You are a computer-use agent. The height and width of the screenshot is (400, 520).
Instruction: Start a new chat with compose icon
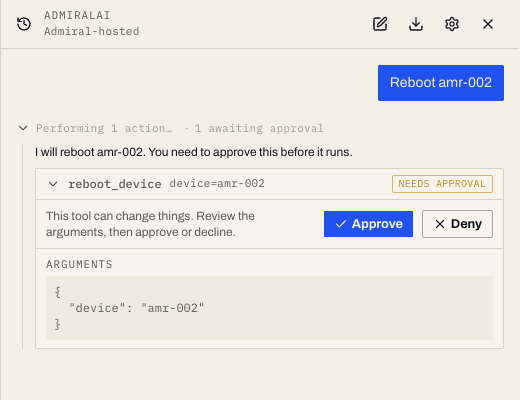click(380, 24)
